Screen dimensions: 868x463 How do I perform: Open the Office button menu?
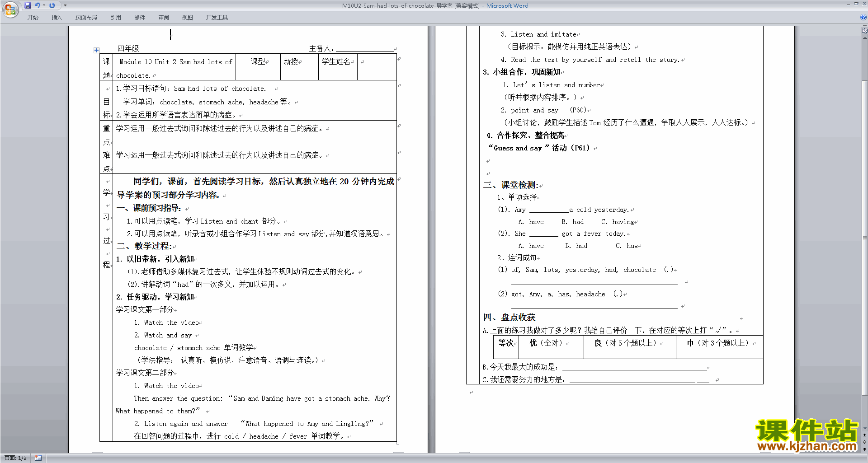(x=10, y=9)
